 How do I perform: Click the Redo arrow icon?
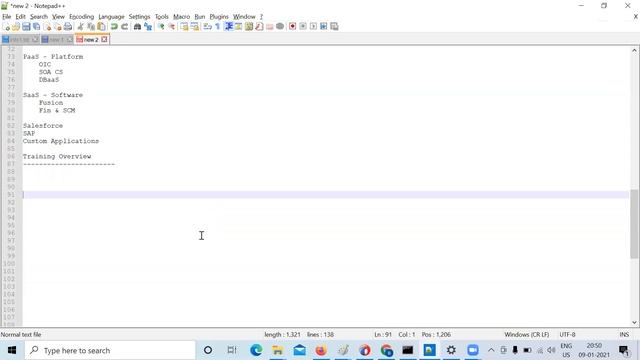pyautogui.click(x=124, y=27)
